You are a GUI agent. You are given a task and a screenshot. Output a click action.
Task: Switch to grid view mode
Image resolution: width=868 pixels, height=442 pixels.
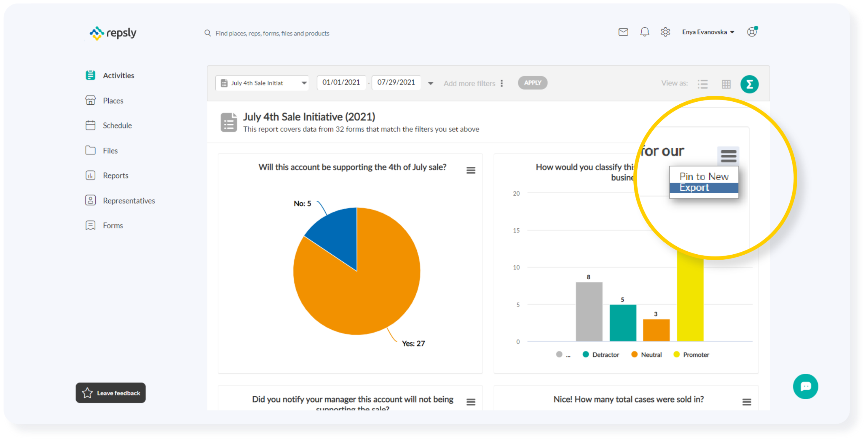(726, 84)
